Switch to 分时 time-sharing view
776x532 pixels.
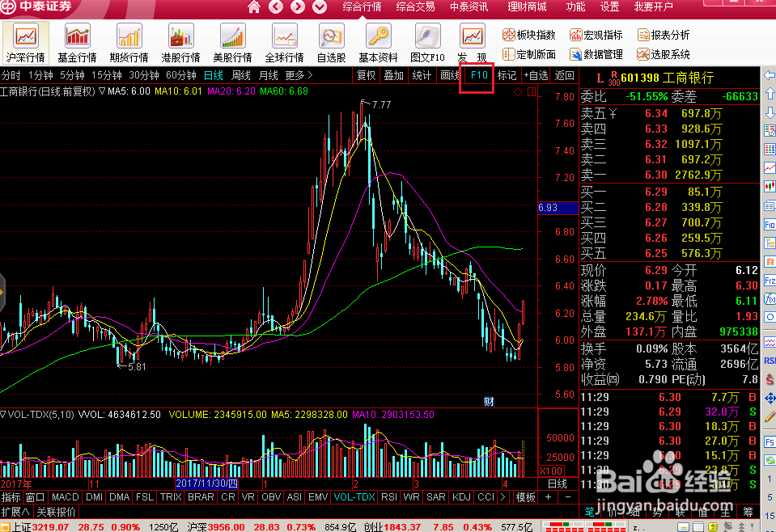point(11,76)
